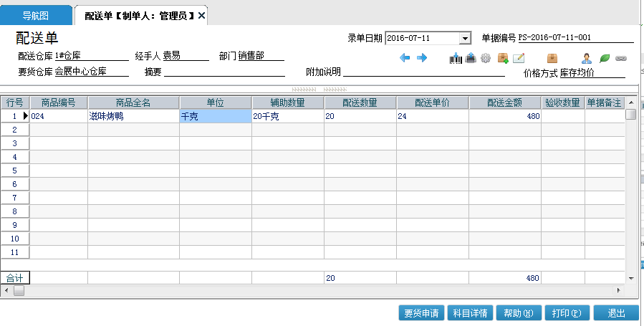Image resolution: width=644 pixels, height=326 pixels.
Task: Click the user person icon
Action: (587, 58)
